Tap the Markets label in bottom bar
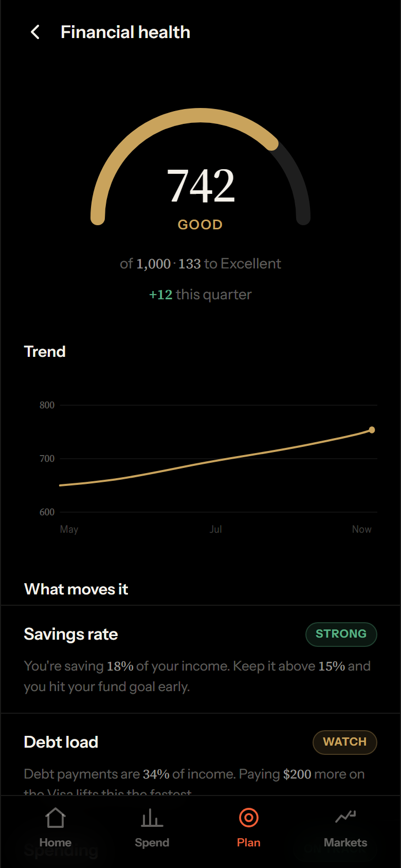 click(345, 843)
